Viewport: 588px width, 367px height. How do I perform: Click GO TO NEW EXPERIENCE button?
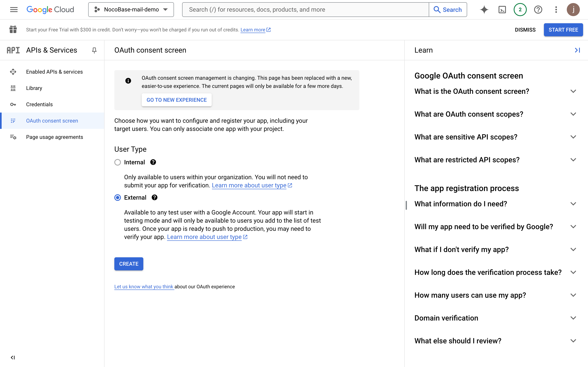pyautogui.click(x=176, y=100)
